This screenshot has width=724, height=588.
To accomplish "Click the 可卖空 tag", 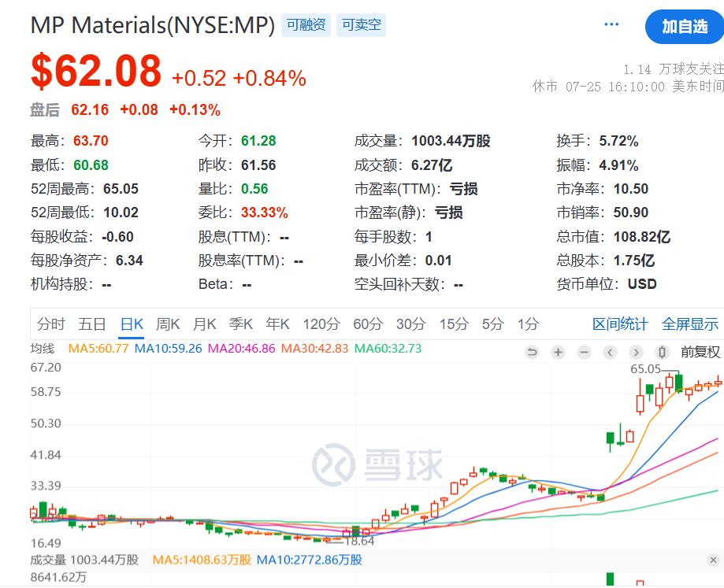I will [361, 25].
